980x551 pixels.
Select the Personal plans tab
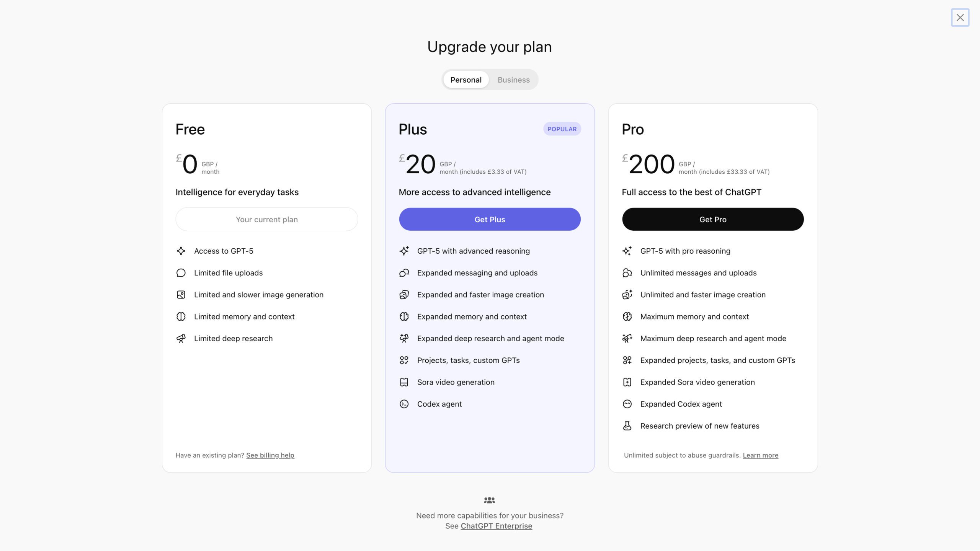[466, 80]
